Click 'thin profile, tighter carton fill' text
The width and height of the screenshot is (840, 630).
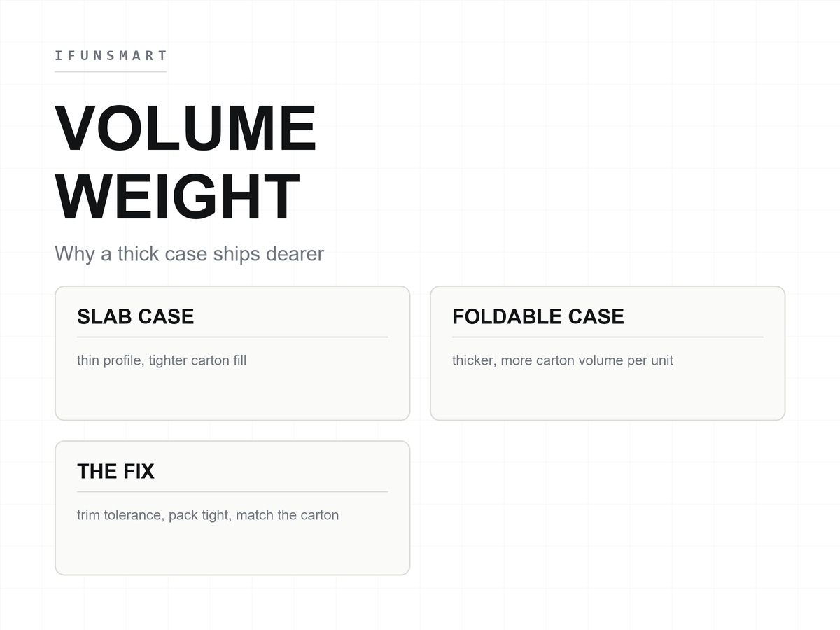162,360
